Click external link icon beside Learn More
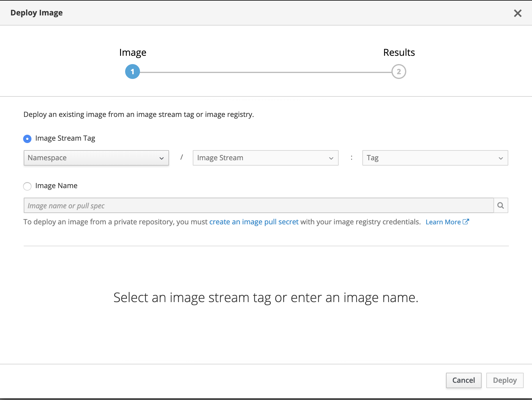This screenshot has height=400, width=532. click(x=466, y=222)
